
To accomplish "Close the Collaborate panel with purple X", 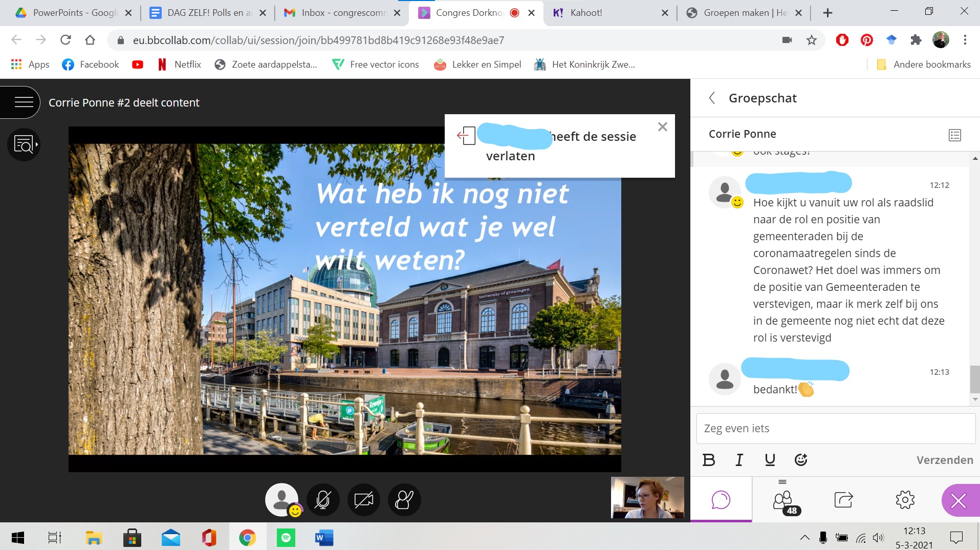I will point(958,500).
